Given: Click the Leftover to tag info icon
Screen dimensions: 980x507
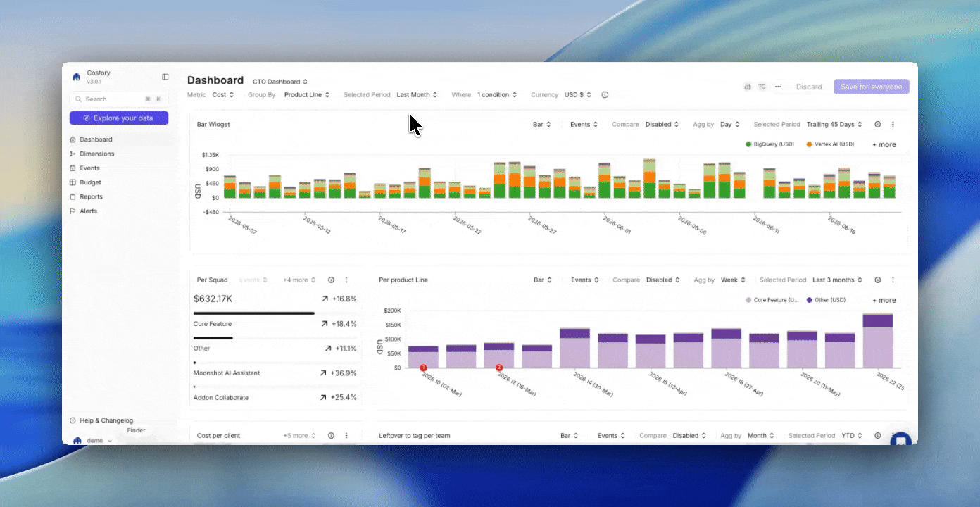Looking at the screenshot, I should coord(878,436).
